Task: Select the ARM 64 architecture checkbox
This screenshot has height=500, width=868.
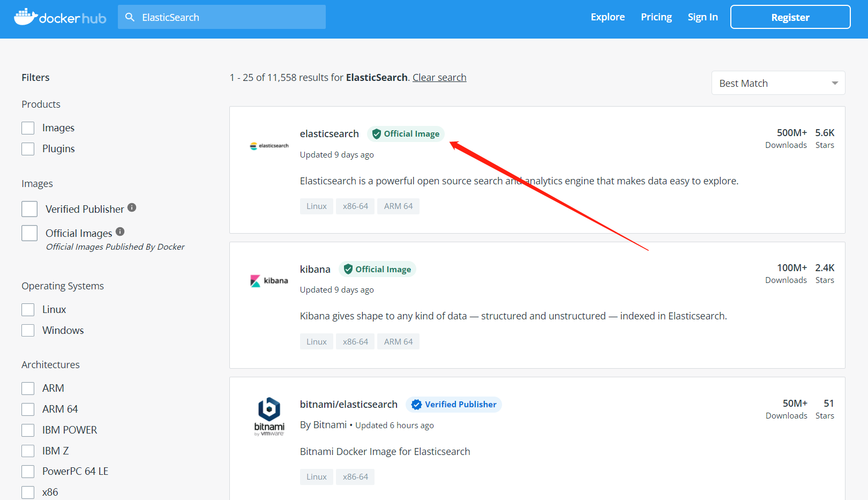Action: pyautogui.click(x=28, y=409)
